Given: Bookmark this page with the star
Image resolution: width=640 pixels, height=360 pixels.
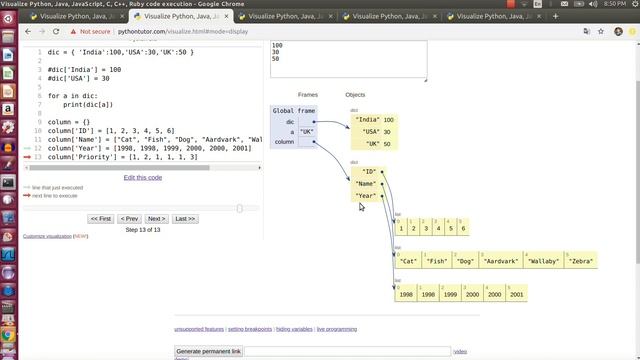Looking at the screenshot, I should coord(601,31).
